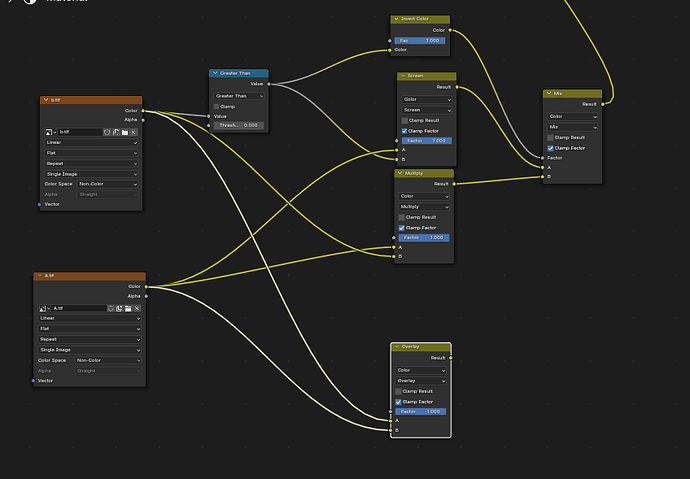Image resolution: width=690 pixels, height=479 pixels.
Task: Open Overlay blend mode dropdown
Action: pyautogui.click(x=421, y=381)
